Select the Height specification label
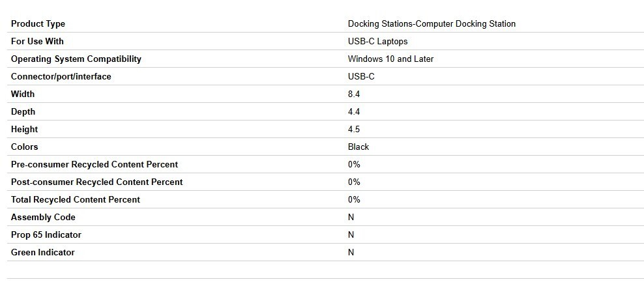Image resolution: width=644 pixels, height=284 pixels. tap(24, 130)
